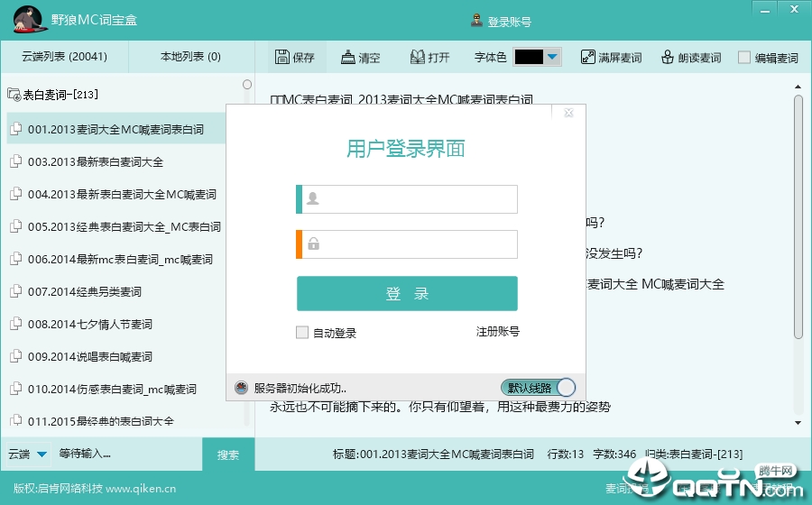This screenshot has width=812, height=505.
Task: Open the 注册账号 registration link
Action: click(498, 332)
